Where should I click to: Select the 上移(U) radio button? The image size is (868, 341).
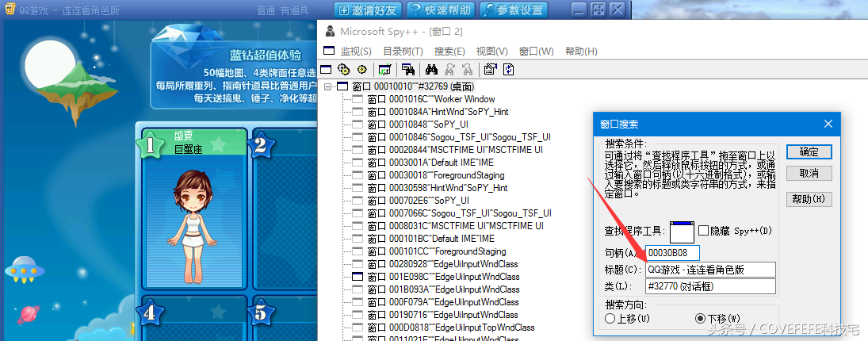(610, 319)
